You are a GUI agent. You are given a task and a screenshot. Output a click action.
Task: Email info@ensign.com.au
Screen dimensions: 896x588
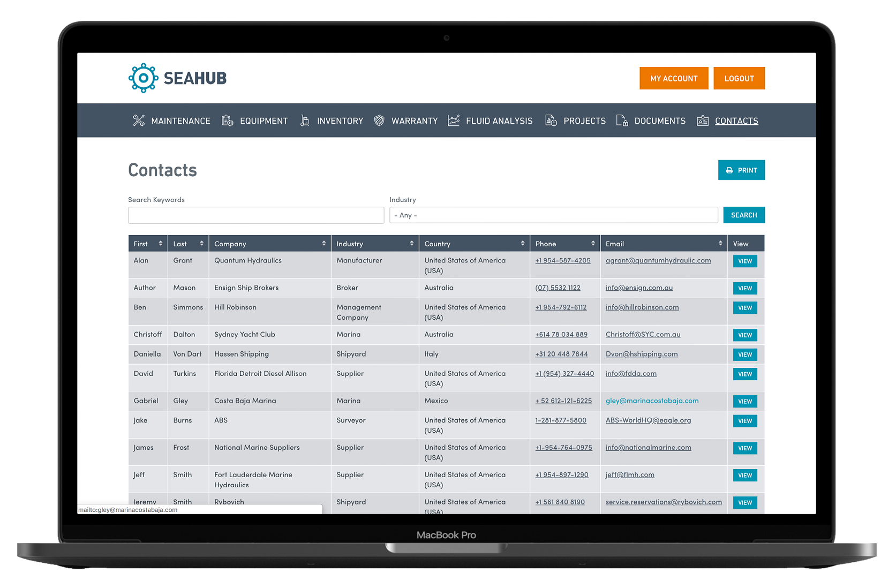[x=639, y=288]
